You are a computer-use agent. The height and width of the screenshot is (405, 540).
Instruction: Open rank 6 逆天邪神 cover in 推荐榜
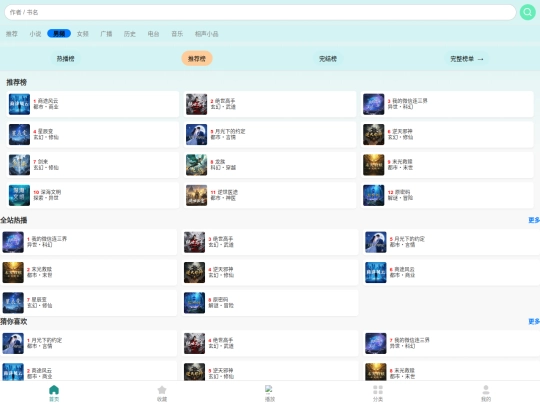[374, 134]
